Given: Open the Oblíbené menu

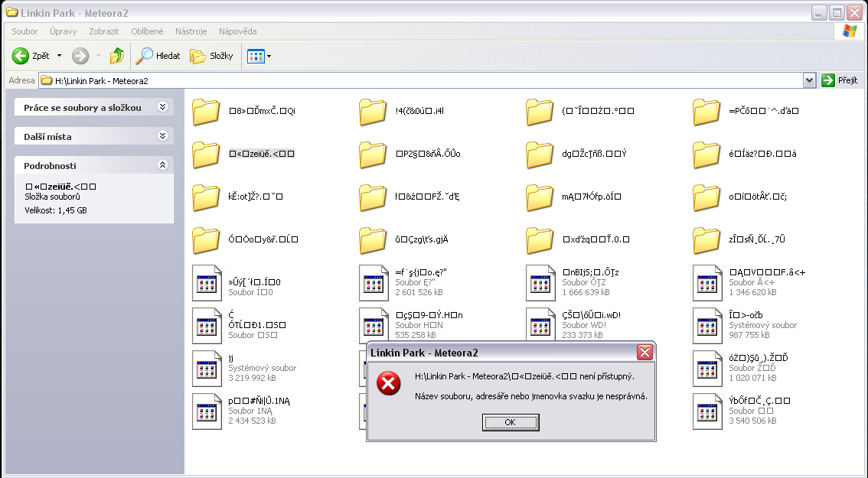Looking at the screenshot, I should click(147, 31).
